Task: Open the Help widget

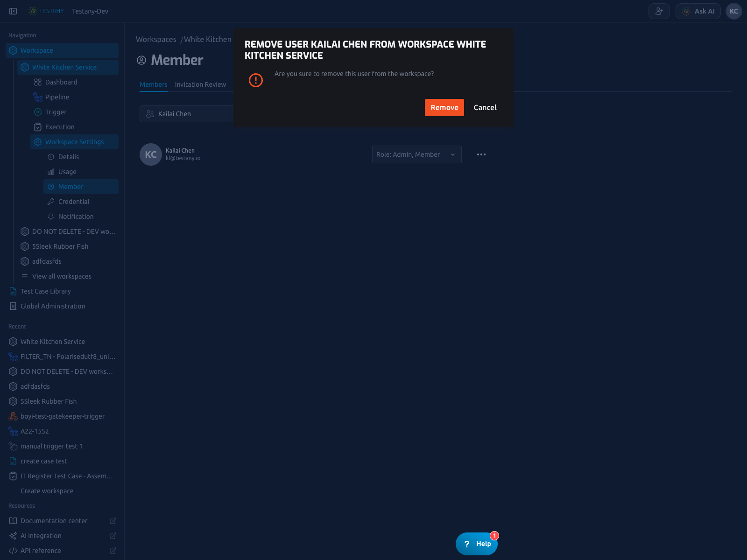Action: click(x=477, y=544)
